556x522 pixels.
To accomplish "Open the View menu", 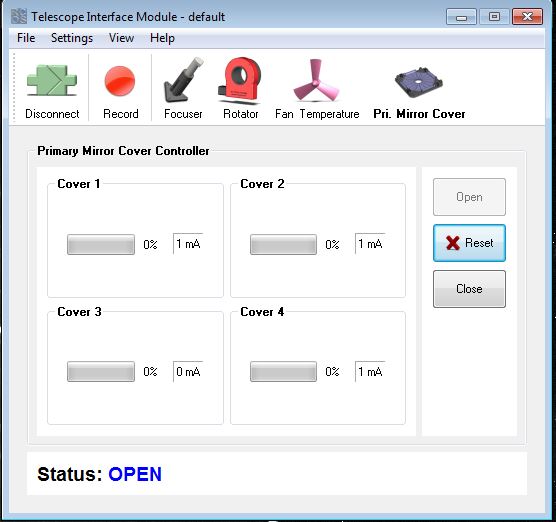I will click(121, 38).
